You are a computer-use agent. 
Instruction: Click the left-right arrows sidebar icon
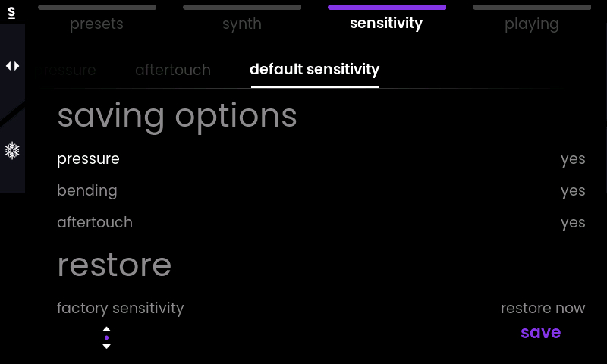[x=12, y=66]
